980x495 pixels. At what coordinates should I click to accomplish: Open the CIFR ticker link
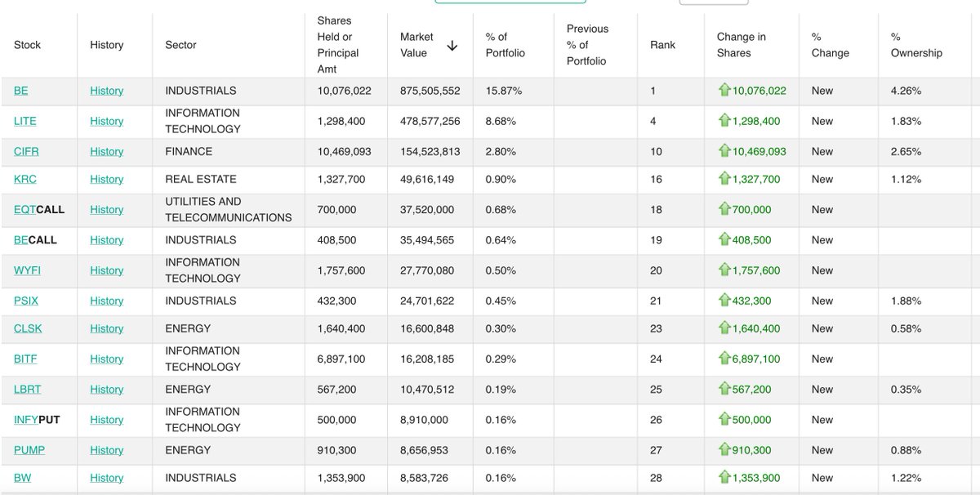point(26,151)
